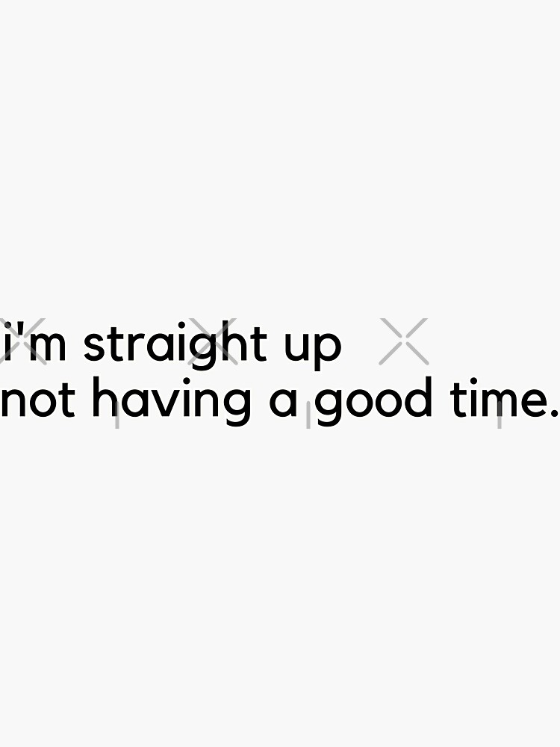Click the gray tick mark below "having"
Image resolution: width=560 pixels, height=747 pixels.
(x=116, y=423)
